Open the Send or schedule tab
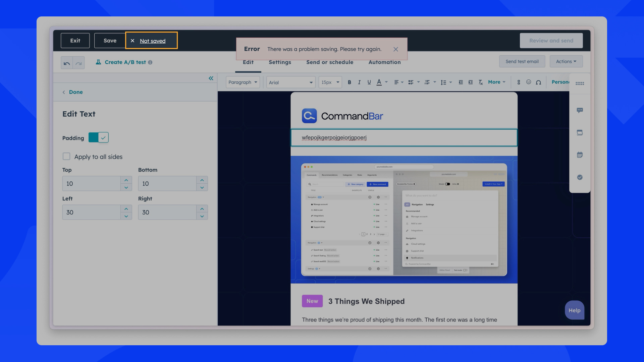 pos(330,62)
